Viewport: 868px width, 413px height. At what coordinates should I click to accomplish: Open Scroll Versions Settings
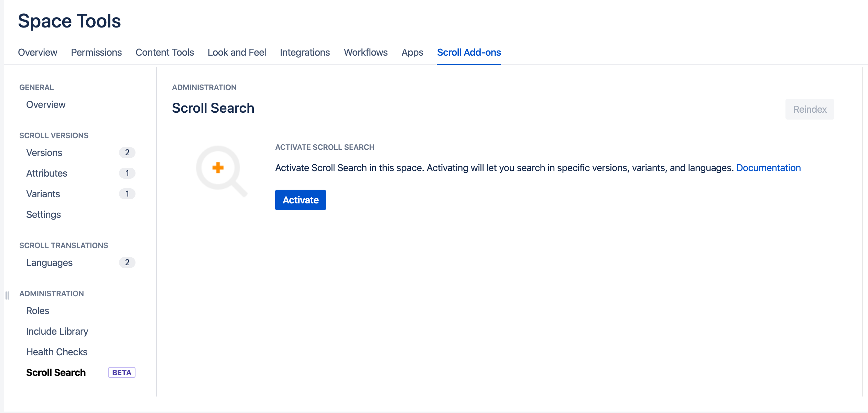pos(44,214)
